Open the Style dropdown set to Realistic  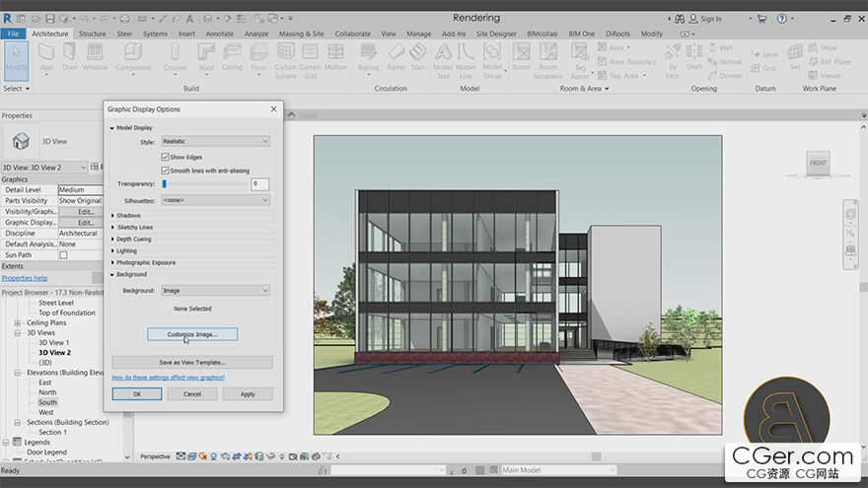pos(215,142)
